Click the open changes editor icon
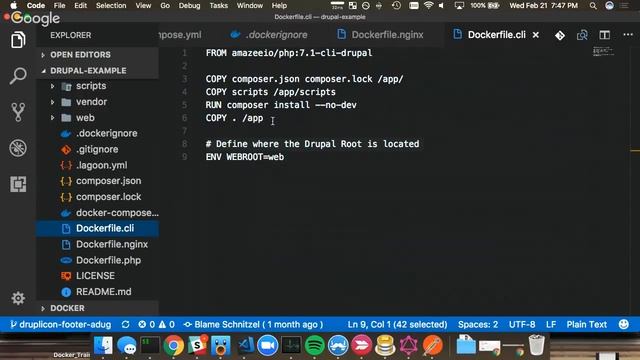This screenshot has height=360, width=640. click(582, 35)
